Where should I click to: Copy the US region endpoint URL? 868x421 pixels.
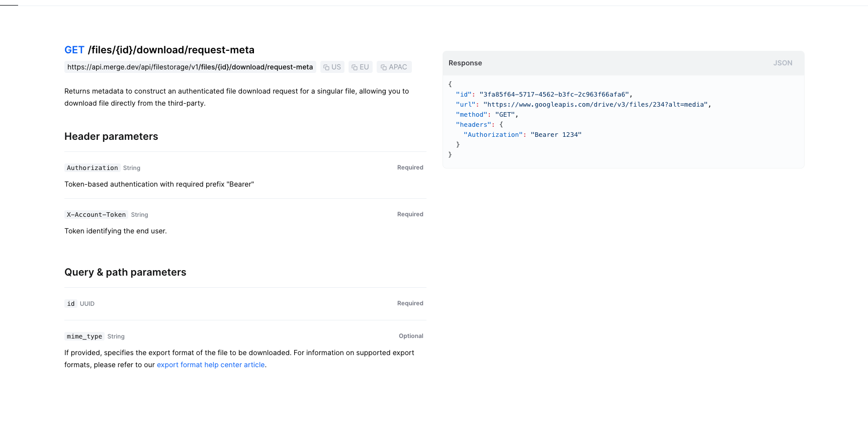click(332, 67)
